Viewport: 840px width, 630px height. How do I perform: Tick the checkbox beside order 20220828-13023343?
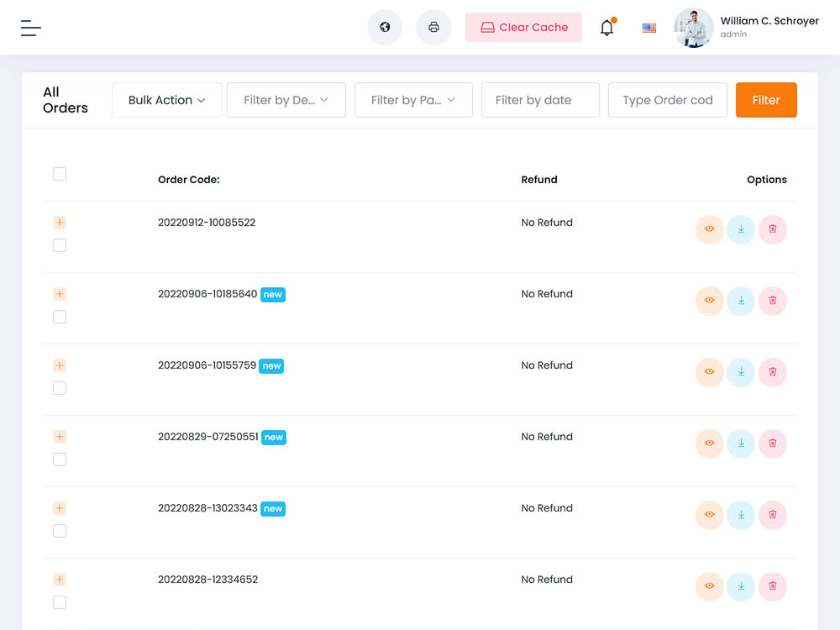point(60,530)
